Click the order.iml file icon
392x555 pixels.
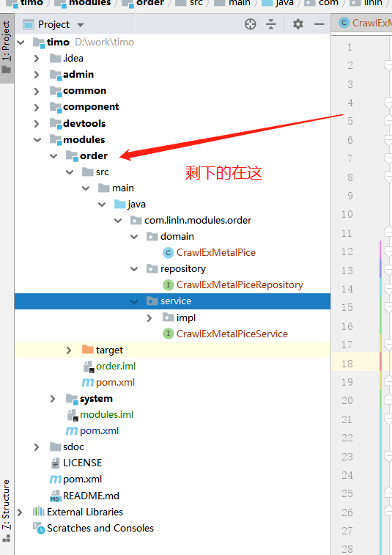click(89, 367)
